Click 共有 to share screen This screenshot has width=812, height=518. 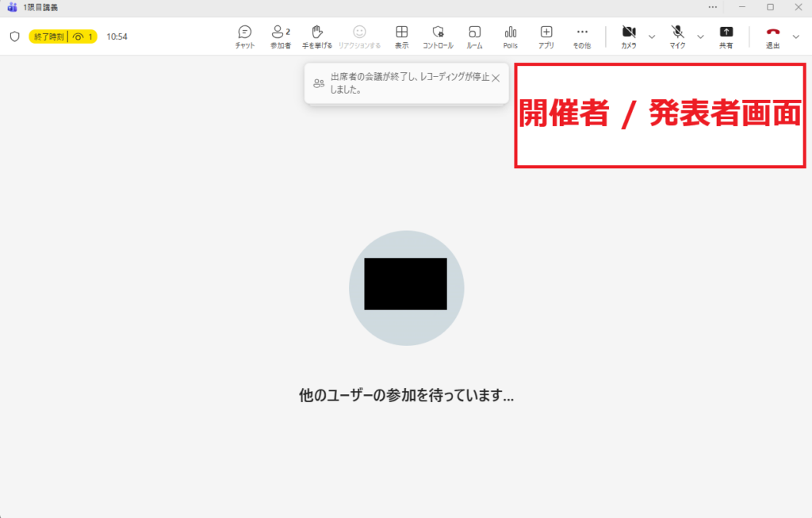pyautogui.click(x=726, y=36)
